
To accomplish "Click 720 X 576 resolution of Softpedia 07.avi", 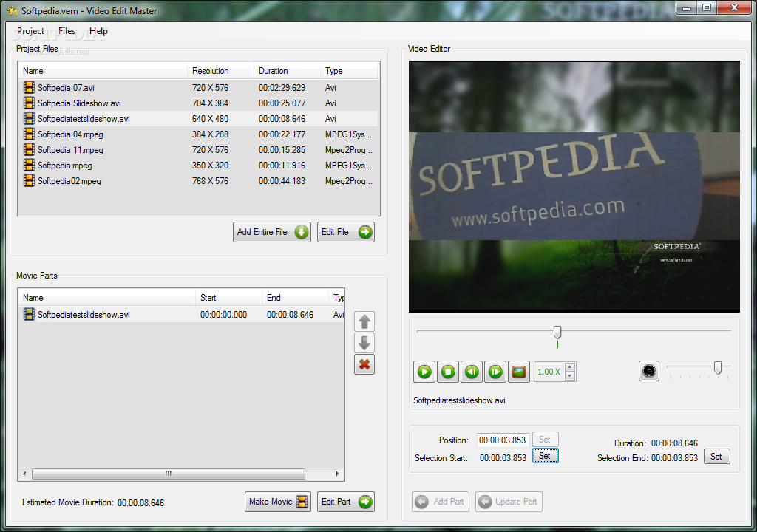I will tap(210, 88).
